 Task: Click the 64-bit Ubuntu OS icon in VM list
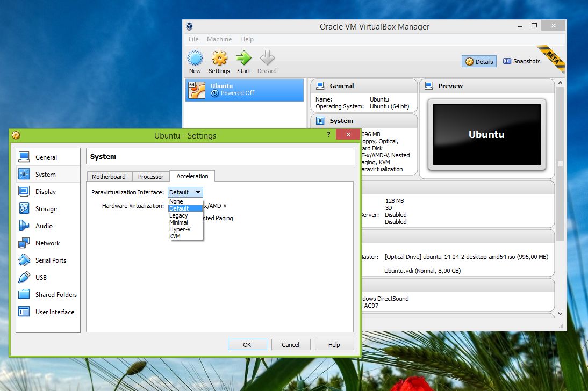pos(197,90)
